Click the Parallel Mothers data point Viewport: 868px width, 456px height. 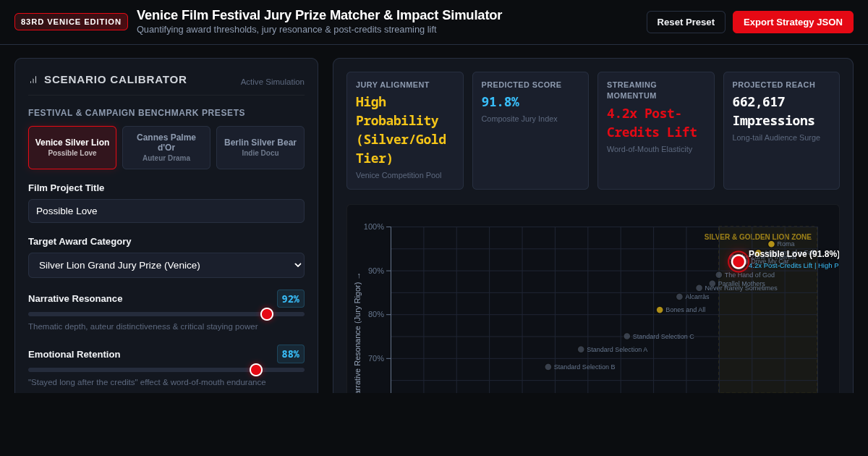712,284
